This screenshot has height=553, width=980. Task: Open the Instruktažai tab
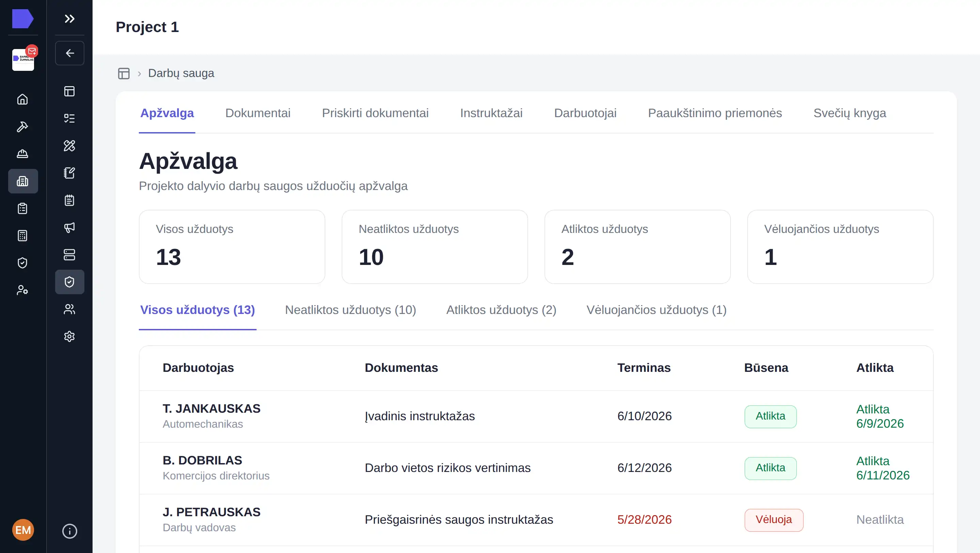click(491, 113)
